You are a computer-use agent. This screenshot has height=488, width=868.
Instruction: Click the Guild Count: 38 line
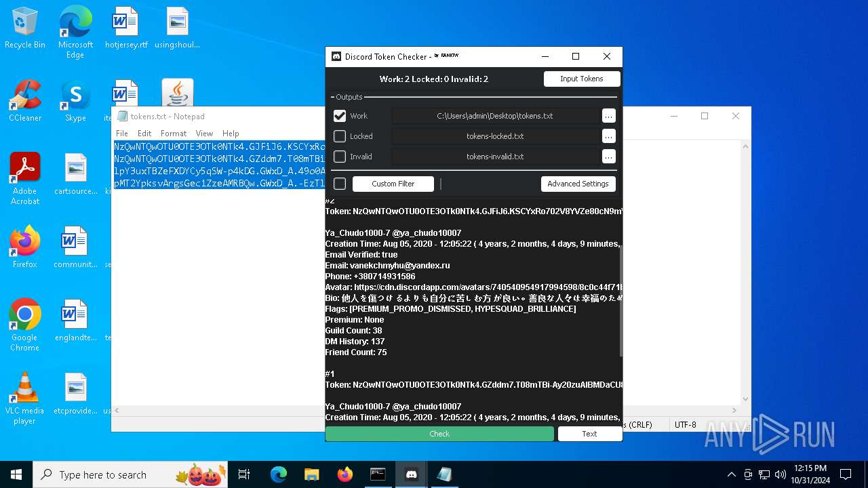pyautogui.click(x=353, y=331)
